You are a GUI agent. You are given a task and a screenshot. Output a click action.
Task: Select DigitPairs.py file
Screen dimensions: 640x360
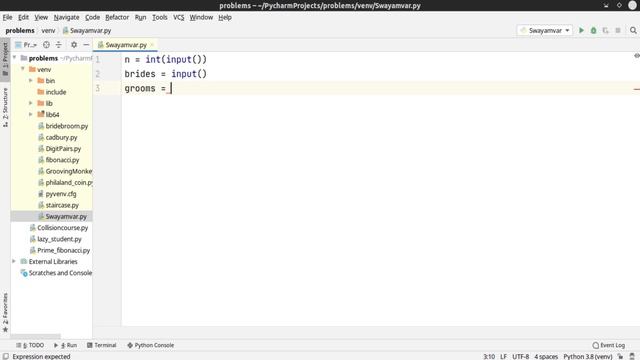(60, 149)
